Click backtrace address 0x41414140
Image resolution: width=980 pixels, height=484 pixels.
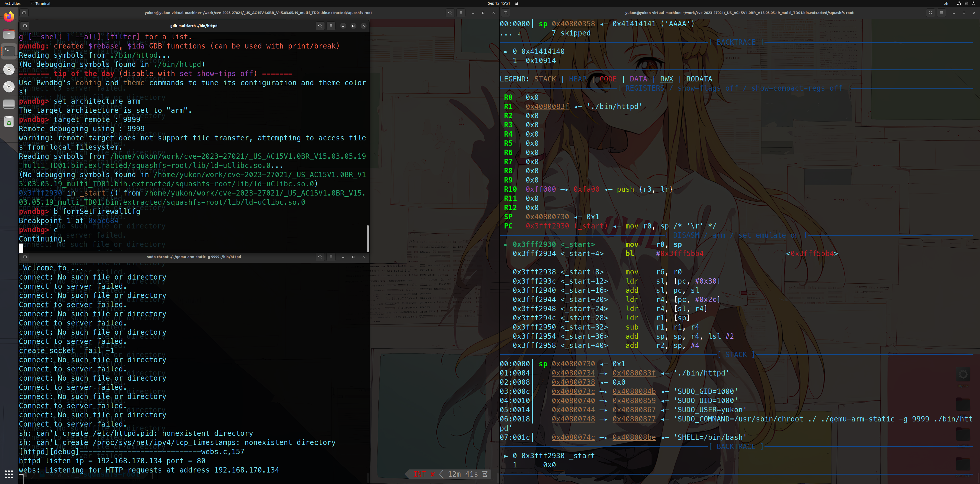(x=543, y=51)
